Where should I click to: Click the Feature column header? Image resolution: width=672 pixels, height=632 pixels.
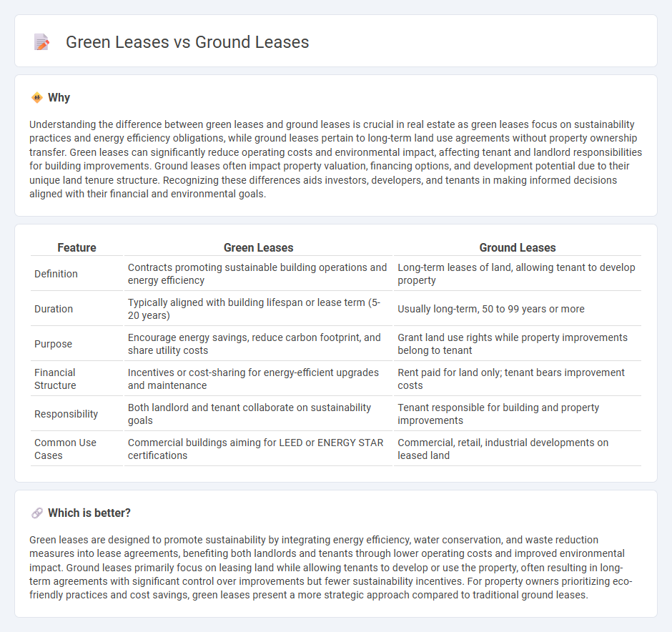76,247
